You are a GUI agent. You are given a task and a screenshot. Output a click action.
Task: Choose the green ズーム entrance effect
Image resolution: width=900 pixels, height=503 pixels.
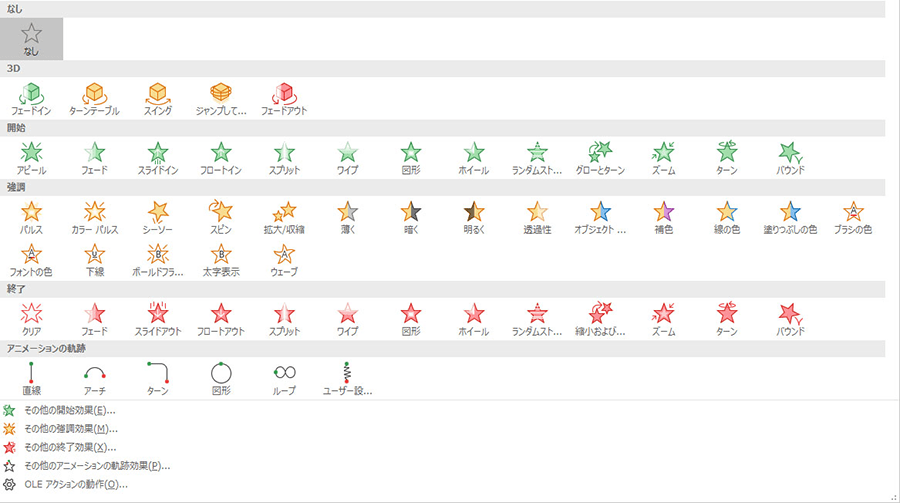point(664,158)
